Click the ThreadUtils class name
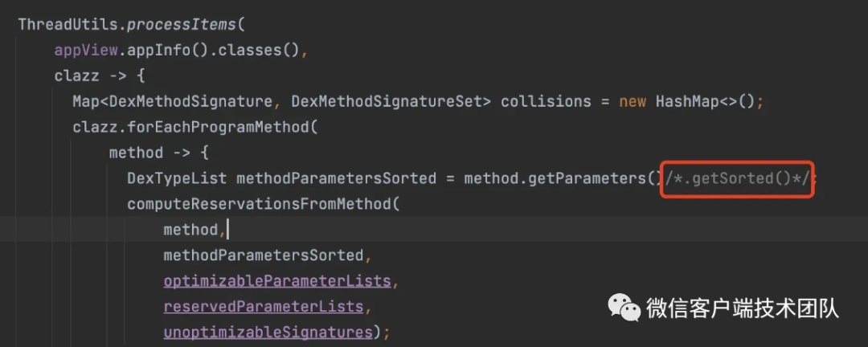 click(67, 24)
